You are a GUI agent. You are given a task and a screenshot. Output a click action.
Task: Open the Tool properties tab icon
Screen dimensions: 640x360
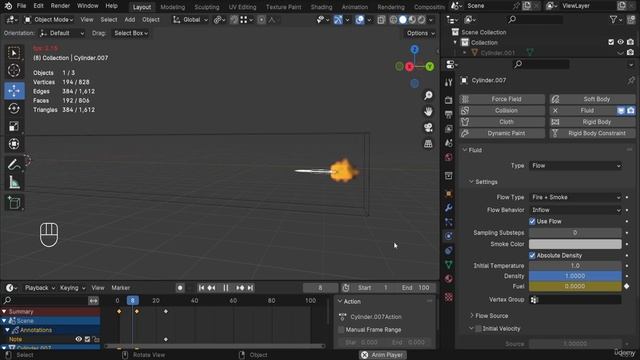tap(449, 82)
